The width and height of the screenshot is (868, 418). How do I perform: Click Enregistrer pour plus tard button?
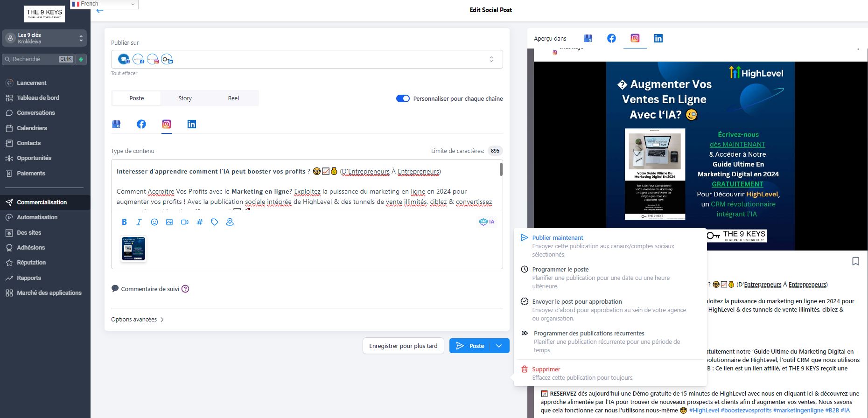tap(403, 346)
